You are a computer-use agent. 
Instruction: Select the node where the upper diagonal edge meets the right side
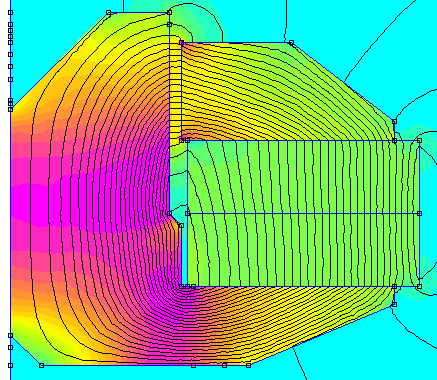(x=394, y=122)
